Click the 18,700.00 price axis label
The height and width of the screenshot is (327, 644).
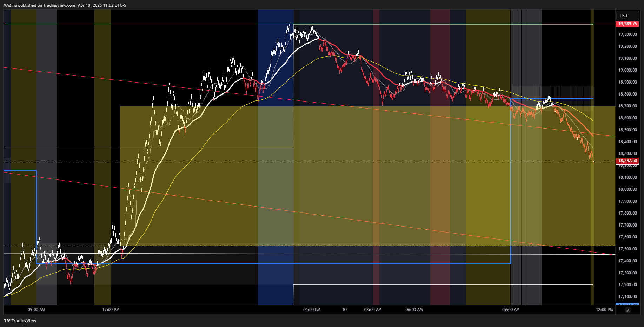click(x=628, y=106)
